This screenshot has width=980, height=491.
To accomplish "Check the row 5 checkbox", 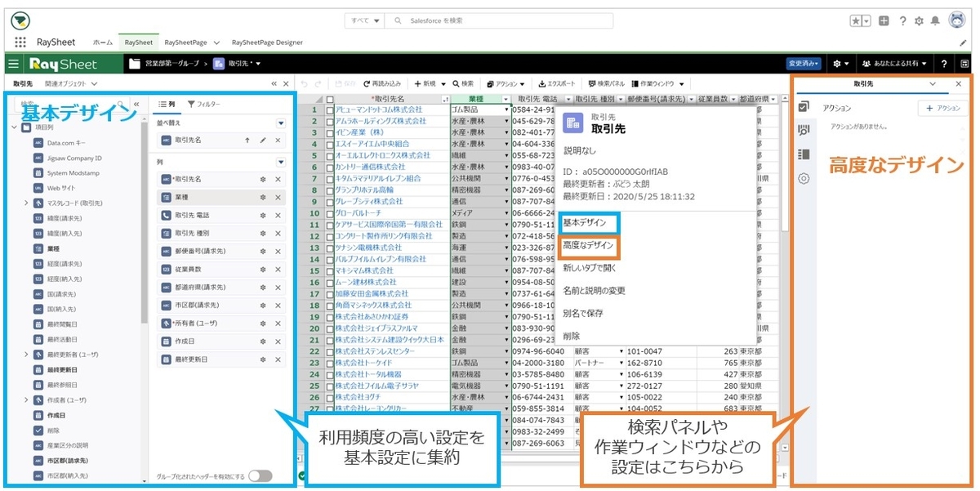I will click(x=330, y=155).
